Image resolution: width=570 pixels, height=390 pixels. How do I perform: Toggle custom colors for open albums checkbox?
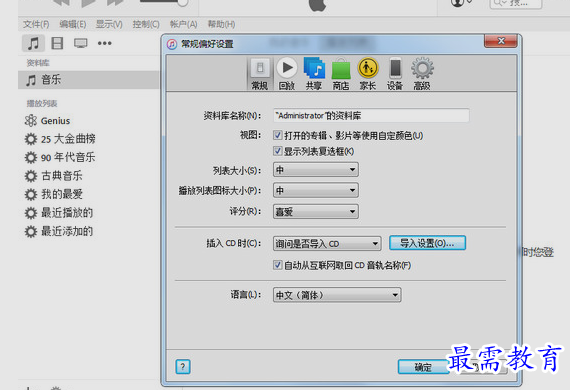pos(277,136)
